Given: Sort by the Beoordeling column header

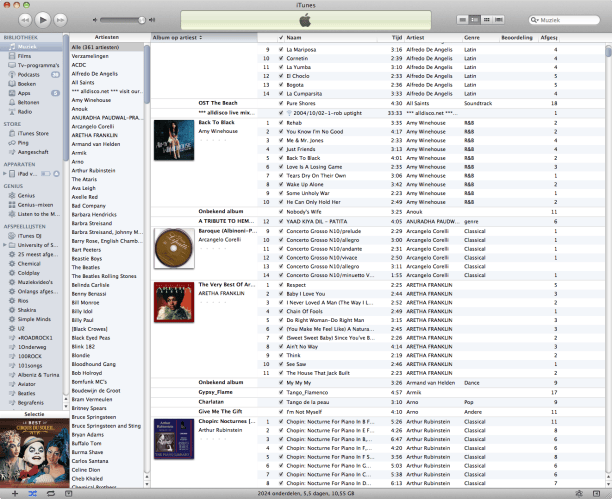Looking at the screenshot, I should 517,37.
